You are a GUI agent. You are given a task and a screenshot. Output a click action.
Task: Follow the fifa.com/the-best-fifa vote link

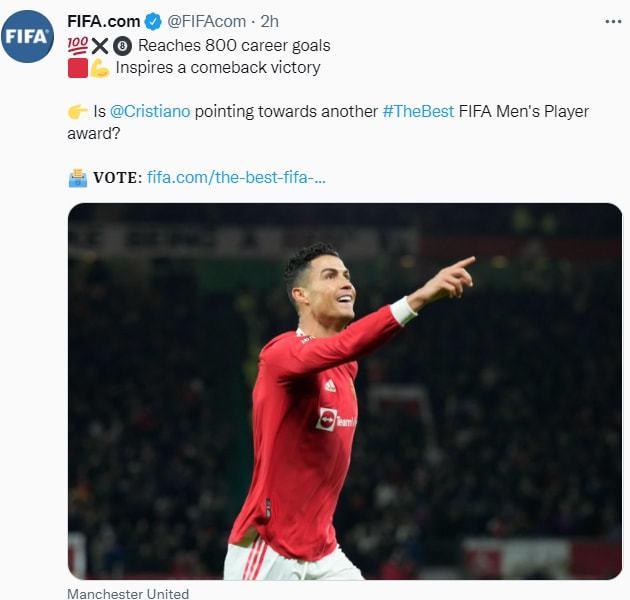pos(236,177)
